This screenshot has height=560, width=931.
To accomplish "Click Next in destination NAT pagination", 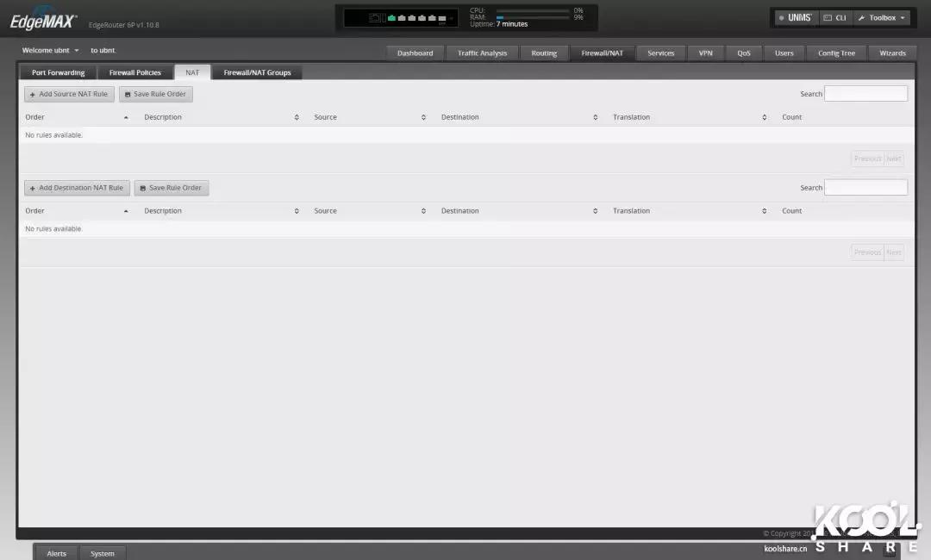I will 894,252.
